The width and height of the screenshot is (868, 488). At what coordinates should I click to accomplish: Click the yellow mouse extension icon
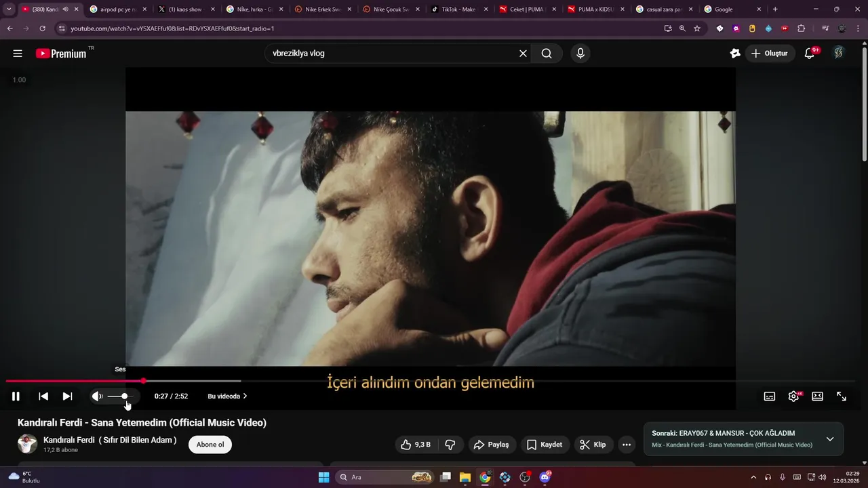752,28
